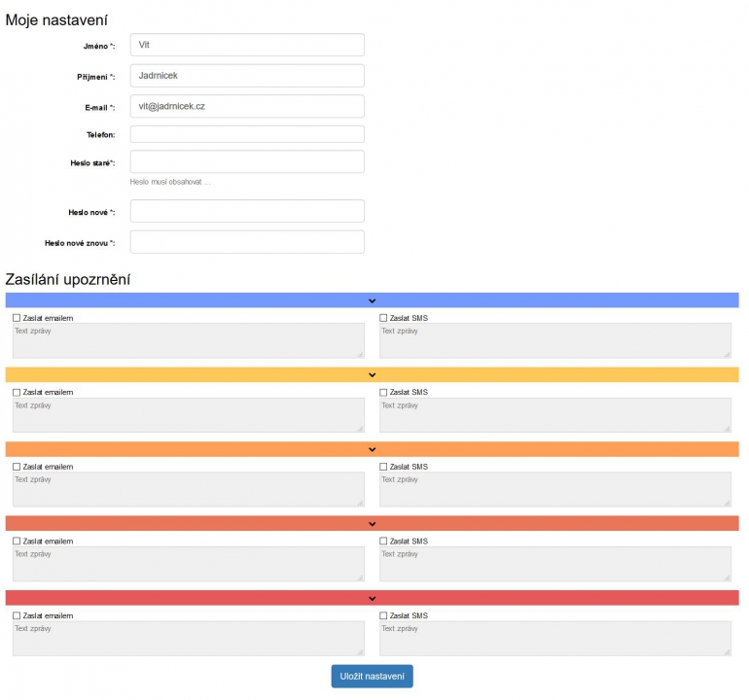Expand the coral notification section chevron
Viewport: 749px width, 700px height.
point(372,524)
